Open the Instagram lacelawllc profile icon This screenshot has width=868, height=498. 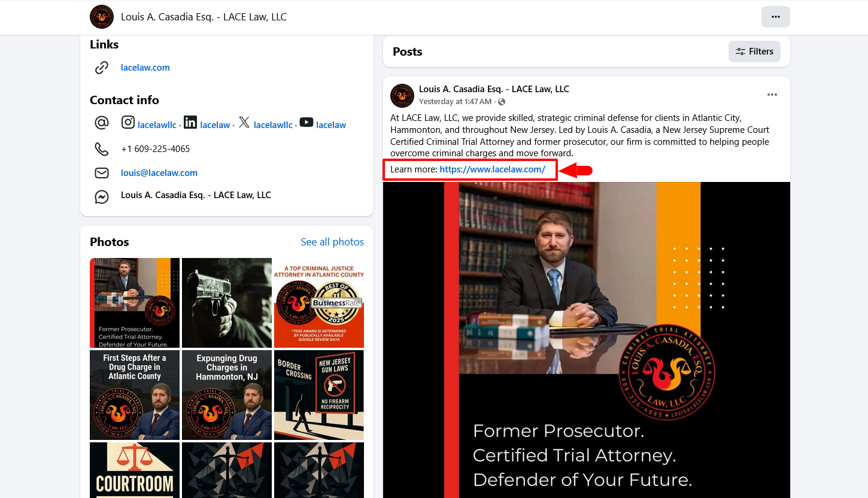[x=128, y=122]
